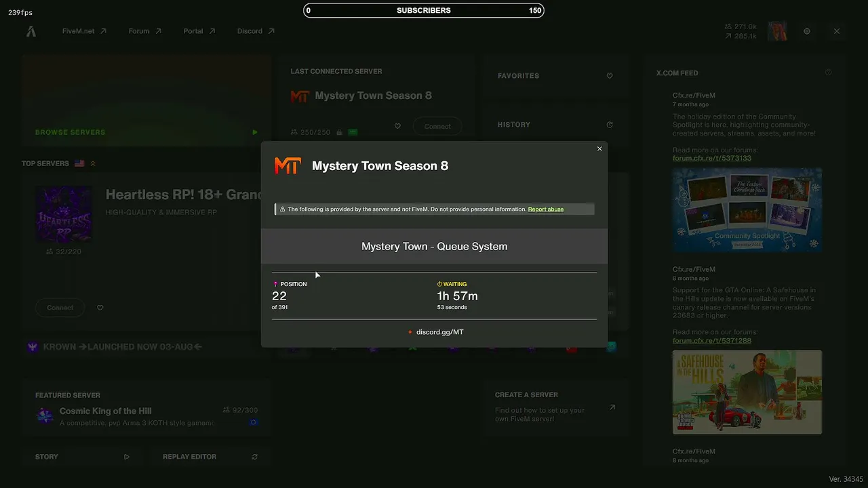
Task: Connect to the Heartless RP server
Action: coord(60,308)
